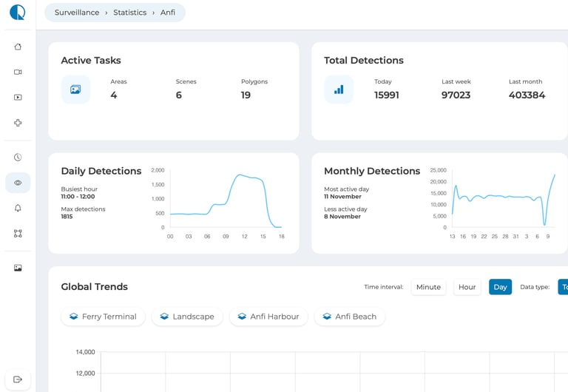Click busiest hour 11:00 - 12:00

78,197
